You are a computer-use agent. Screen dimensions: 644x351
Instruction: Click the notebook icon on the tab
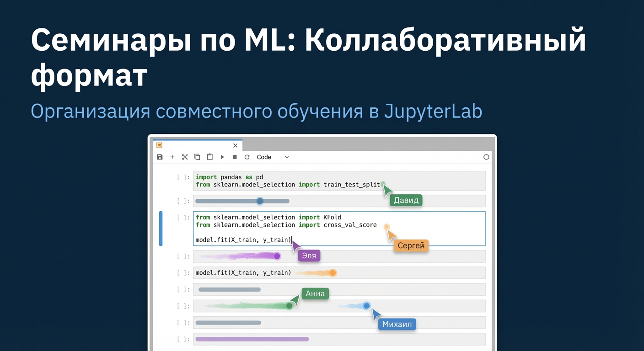pos(159,145)
